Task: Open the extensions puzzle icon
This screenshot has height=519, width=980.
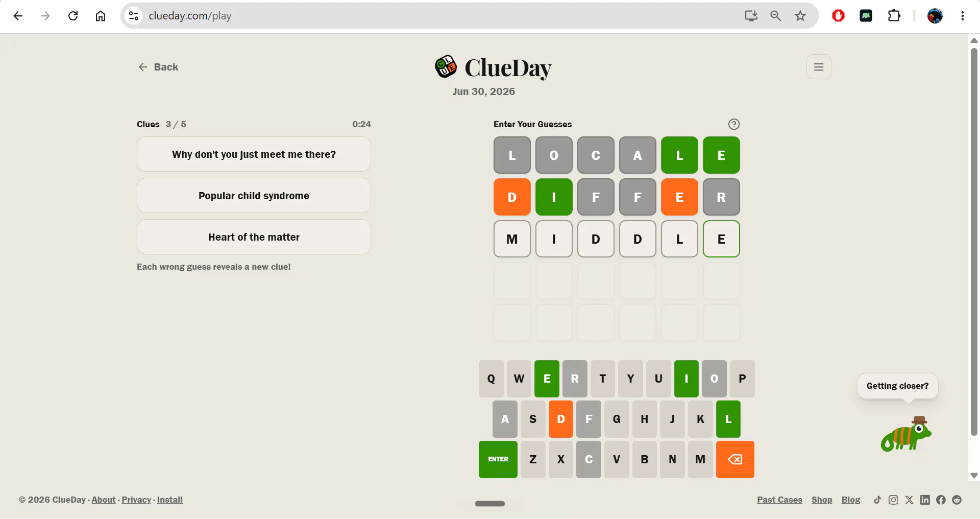Action: [894, 16]
